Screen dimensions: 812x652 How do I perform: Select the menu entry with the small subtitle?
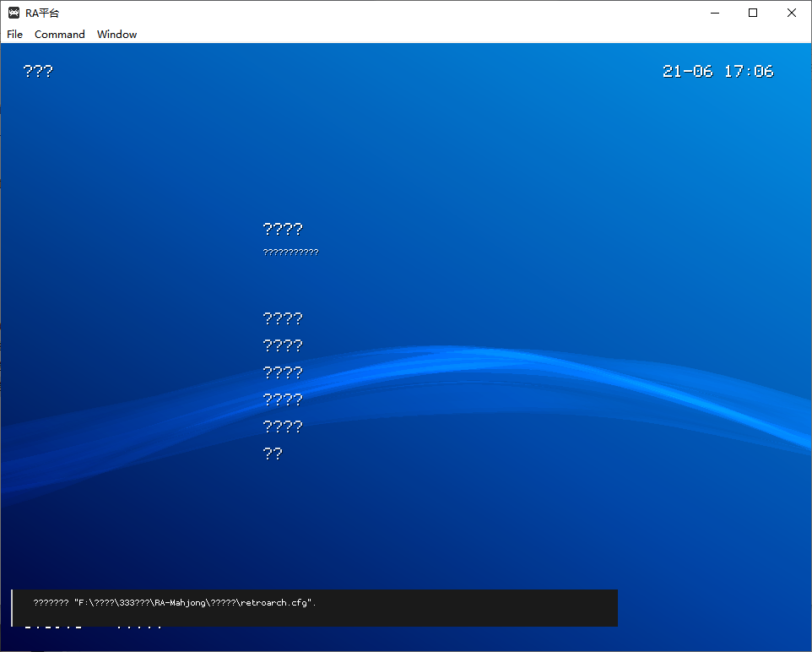290,238
